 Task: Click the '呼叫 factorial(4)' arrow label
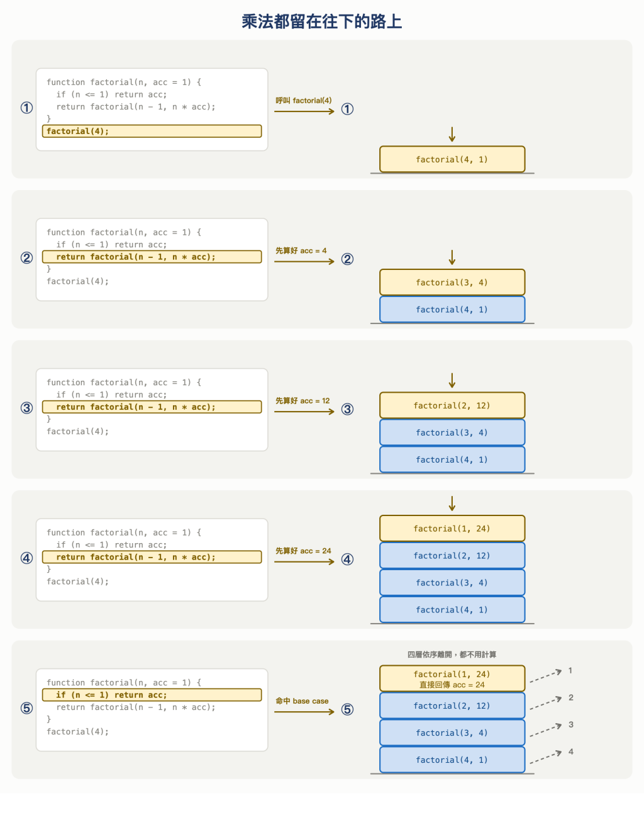click(x=304, y=101)
